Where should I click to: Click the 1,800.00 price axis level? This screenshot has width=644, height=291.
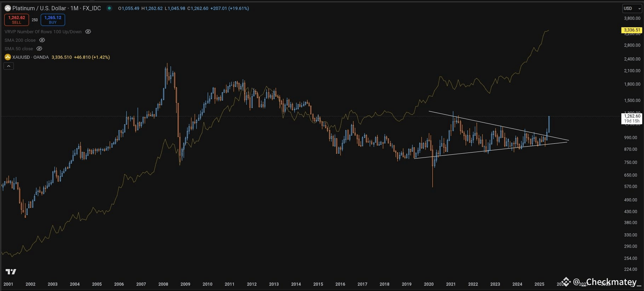coord(632,84)
